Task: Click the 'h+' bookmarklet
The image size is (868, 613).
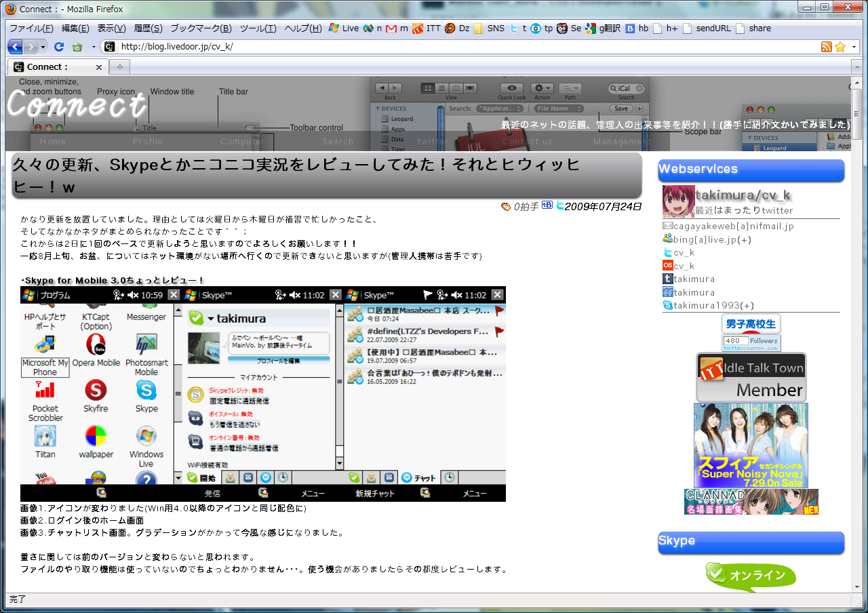Action: [x=665, y=28]
